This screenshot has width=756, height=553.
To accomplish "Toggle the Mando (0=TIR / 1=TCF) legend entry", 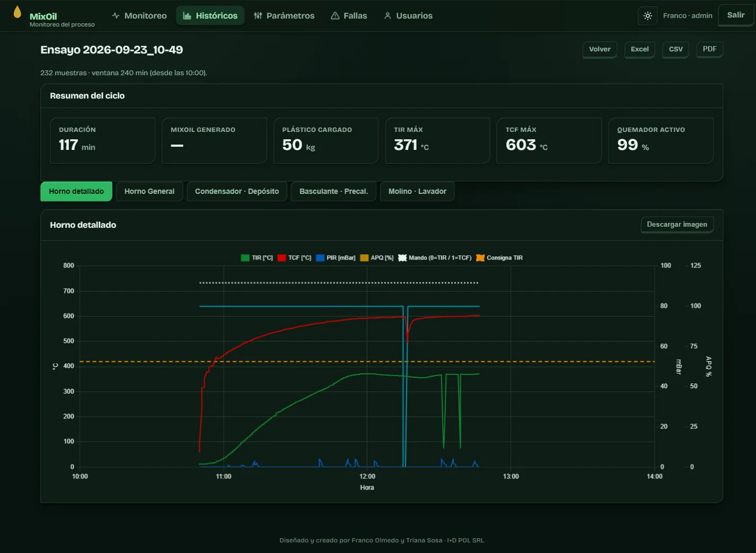I will pos(435,258).
